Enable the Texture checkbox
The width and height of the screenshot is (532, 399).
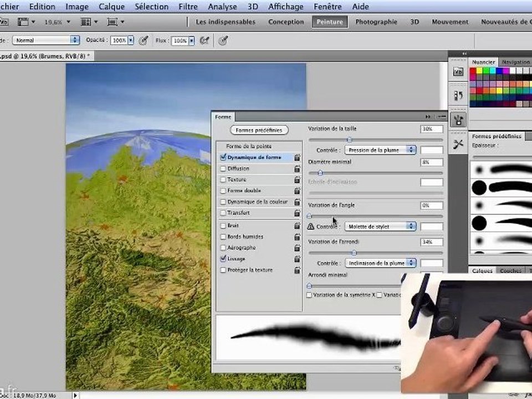pyautogui.click(x=223, y=180)
